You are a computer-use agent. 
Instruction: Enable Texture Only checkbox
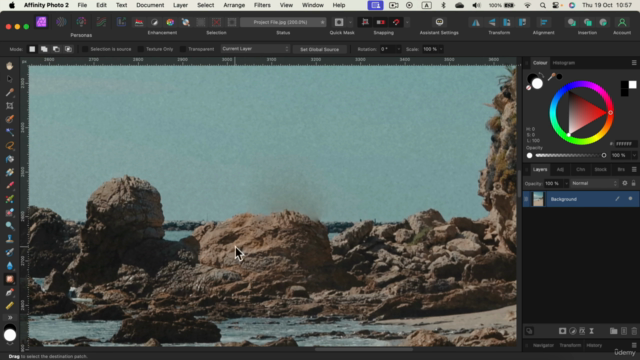tap(141, 49)
